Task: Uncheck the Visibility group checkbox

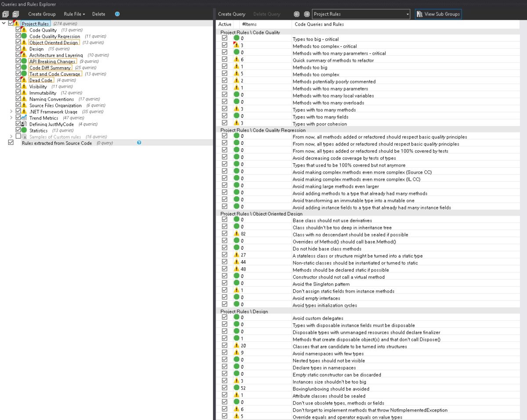Action: pyautogui.click(x=18, y=86)
